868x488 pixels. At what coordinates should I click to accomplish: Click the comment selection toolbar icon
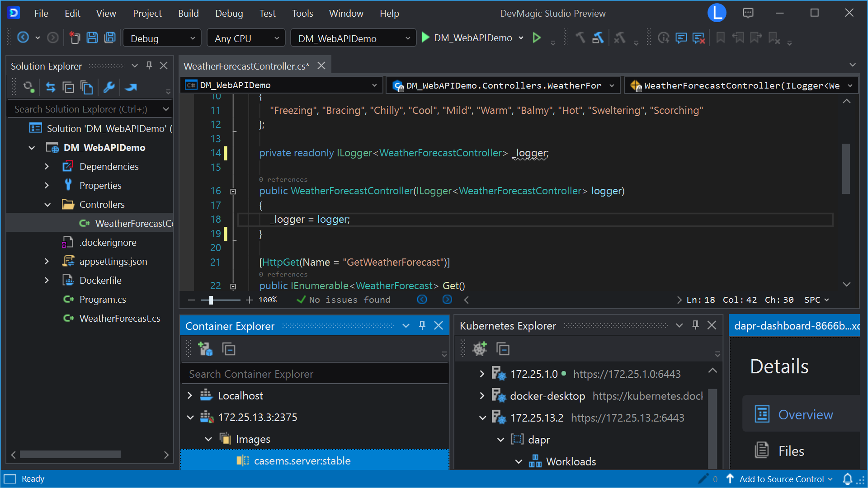(x=681, y=38)
